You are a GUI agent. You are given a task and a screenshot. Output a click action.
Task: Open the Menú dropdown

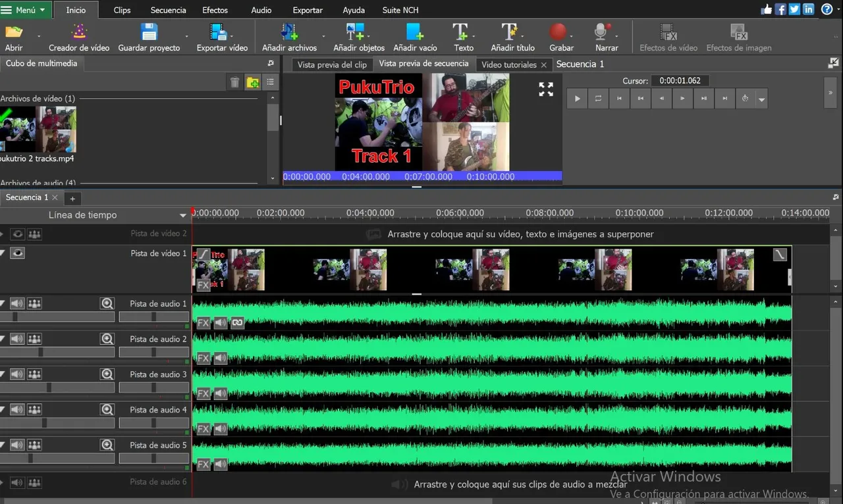pyautogui.click(x=25, y=10)
